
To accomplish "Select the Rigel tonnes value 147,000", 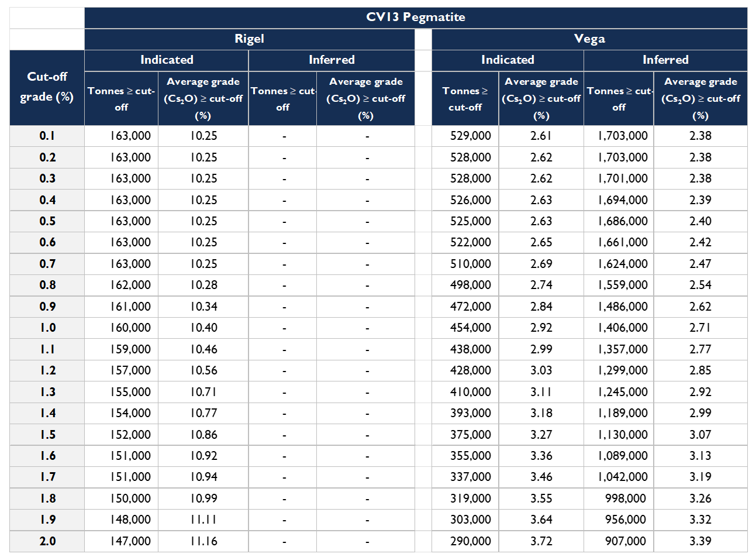I will tap(130, 541).
